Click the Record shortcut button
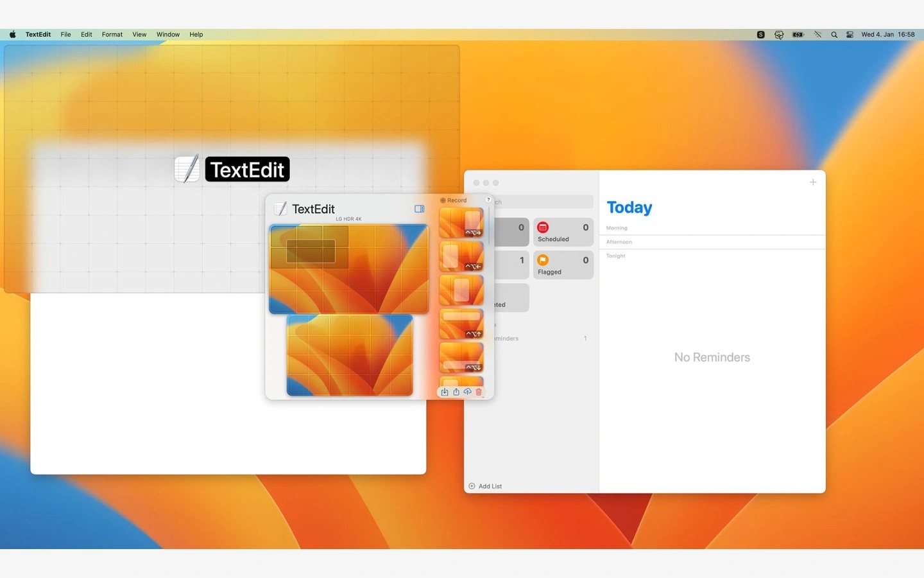Image resolution: width=924 pixels, height=578 pixels. [454, 200]
